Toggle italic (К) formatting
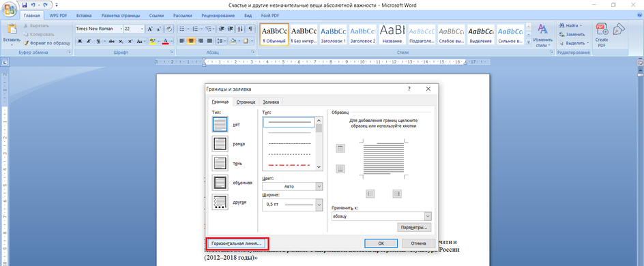Screen dimensions: 644x266 (x=89, y=41)
